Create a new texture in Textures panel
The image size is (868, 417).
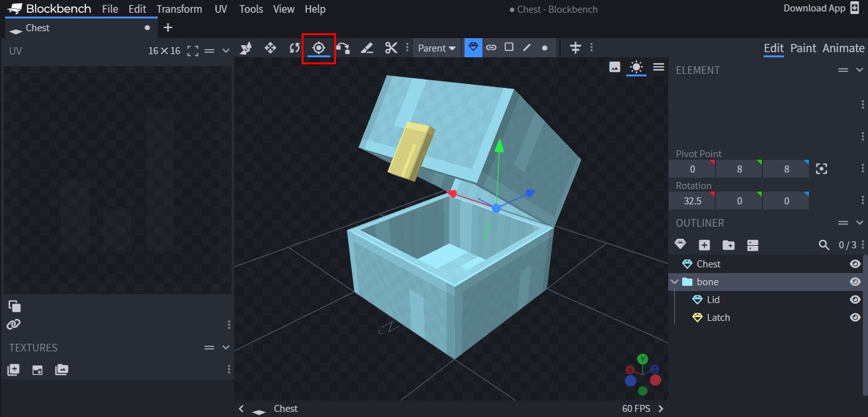point(13,369)
